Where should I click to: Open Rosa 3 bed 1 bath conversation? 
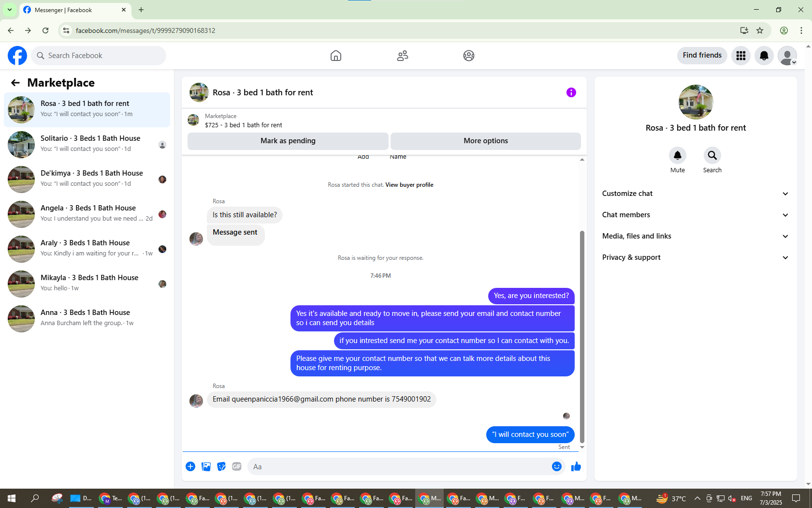coord(87,110)
